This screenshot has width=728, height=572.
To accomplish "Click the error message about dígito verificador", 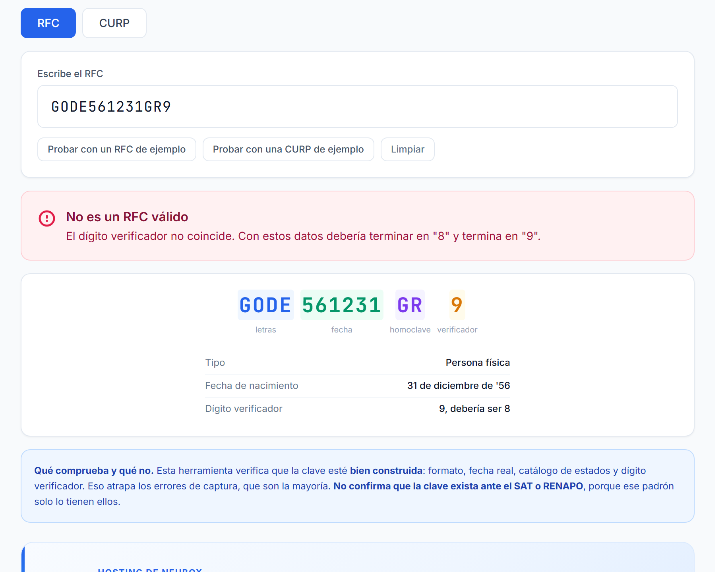I will pyautogui.click(x=303, y=236).
